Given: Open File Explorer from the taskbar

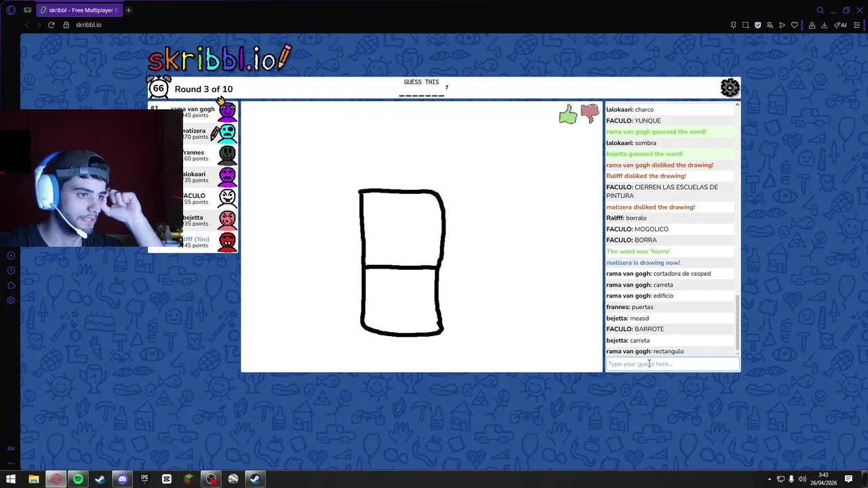Looking at the screenshot, I should (33, 479).
